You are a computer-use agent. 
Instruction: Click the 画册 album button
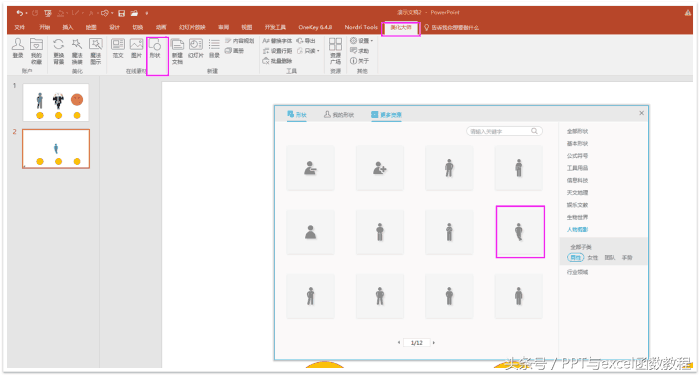pos(235,50)
